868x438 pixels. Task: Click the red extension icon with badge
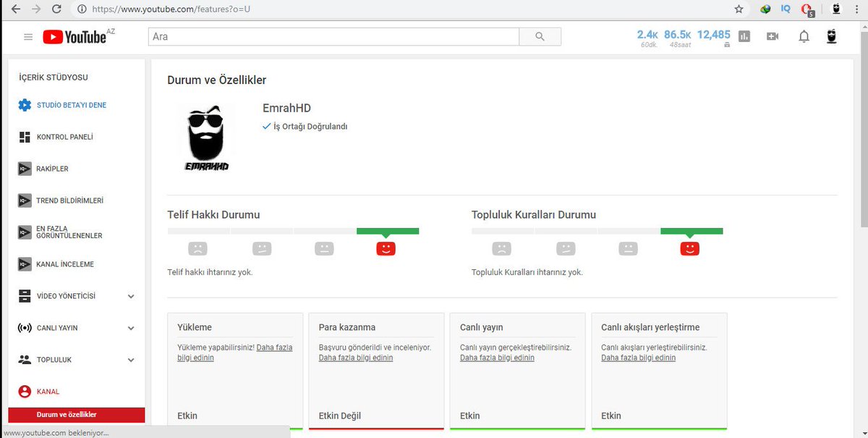pos(807,10)
